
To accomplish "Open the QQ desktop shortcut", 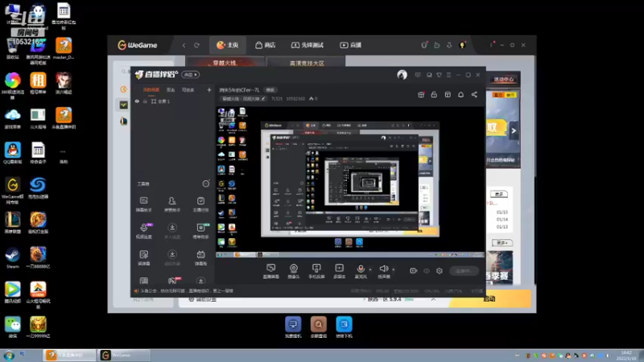I will pos(13,153).
